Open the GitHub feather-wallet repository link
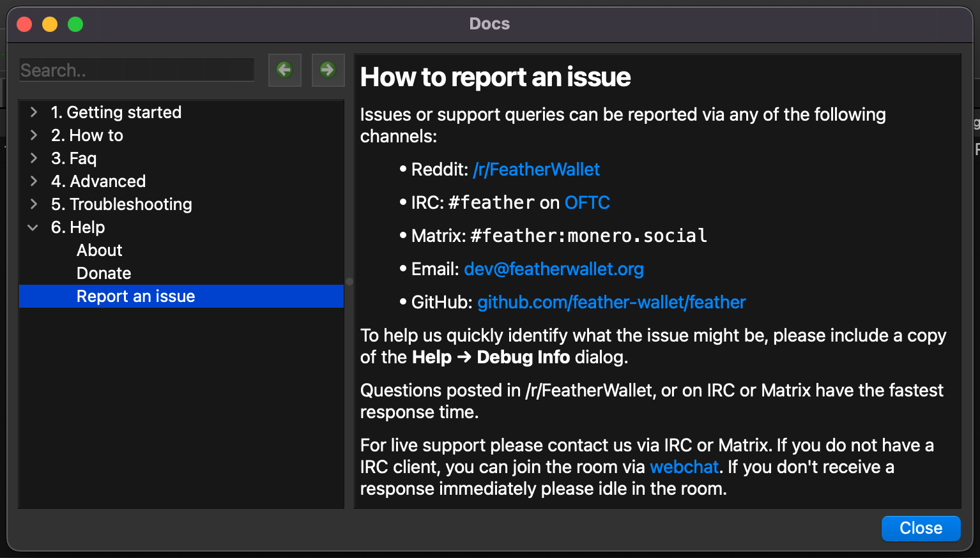The width and height of the screenshot is (980, 558). pyautogui.click(x=611, y=302)
